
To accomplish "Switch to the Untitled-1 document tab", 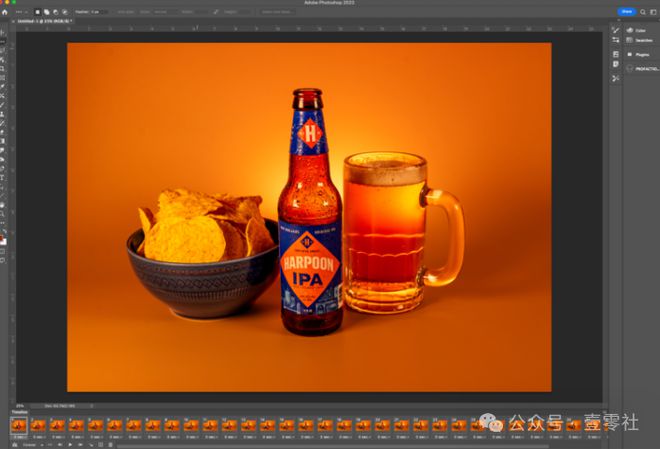I will pyautogui.click(x=45, y=21).
